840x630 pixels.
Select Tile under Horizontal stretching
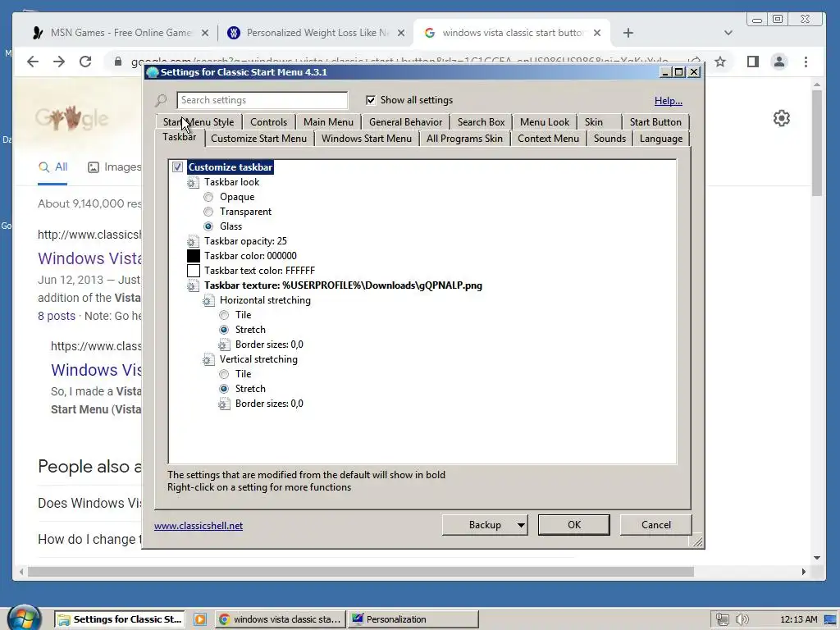224,315
